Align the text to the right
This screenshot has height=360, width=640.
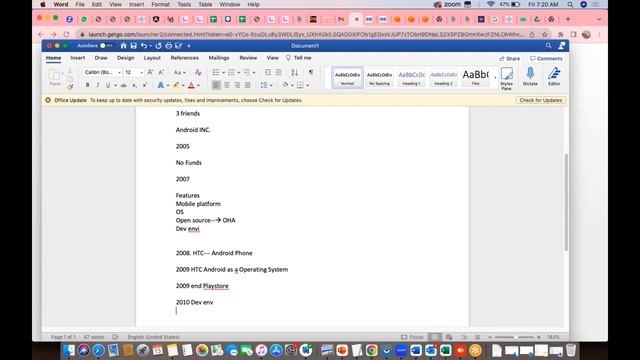pos(237,85)
